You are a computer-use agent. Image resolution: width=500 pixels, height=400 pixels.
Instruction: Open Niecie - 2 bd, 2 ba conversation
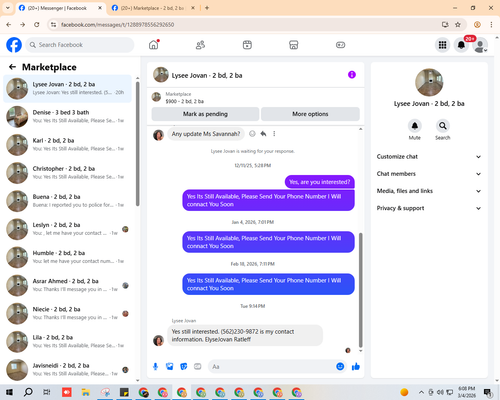pyautogui.click(x=67, y=313)
